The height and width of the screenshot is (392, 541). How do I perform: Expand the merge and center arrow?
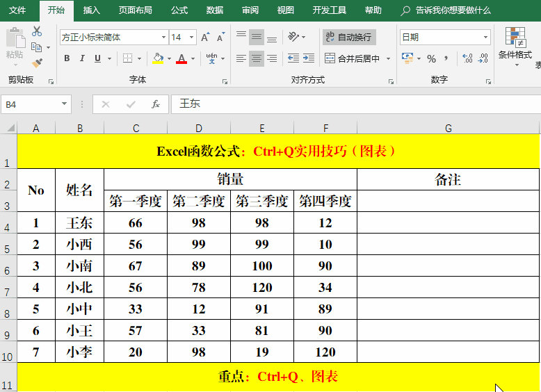click(388, 58)
